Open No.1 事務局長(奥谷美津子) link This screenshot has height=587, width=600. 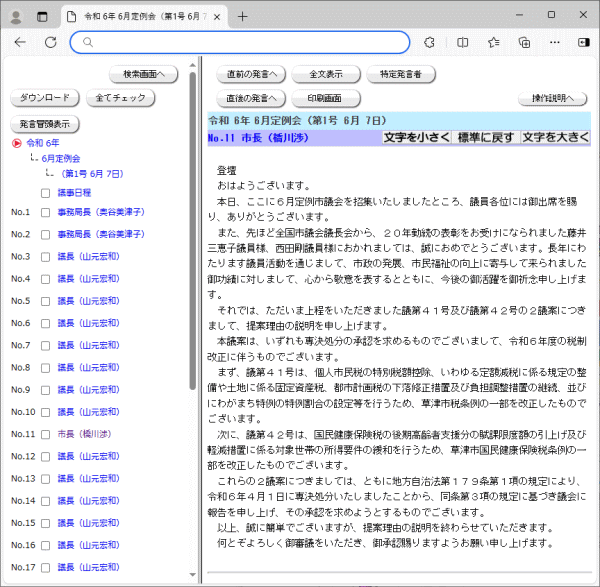pyautogui.click(x=101, y=212)
